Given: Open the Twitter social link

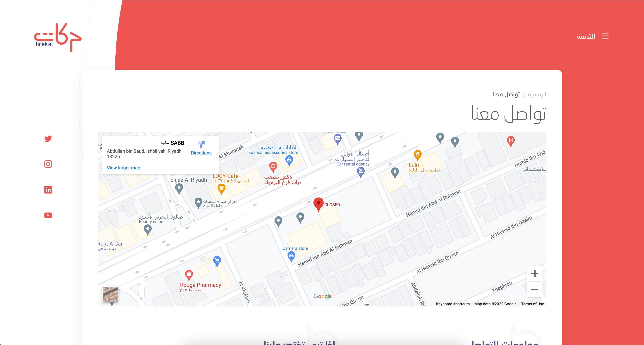Looking at the screenshot, I should click(x=48, y=139).
